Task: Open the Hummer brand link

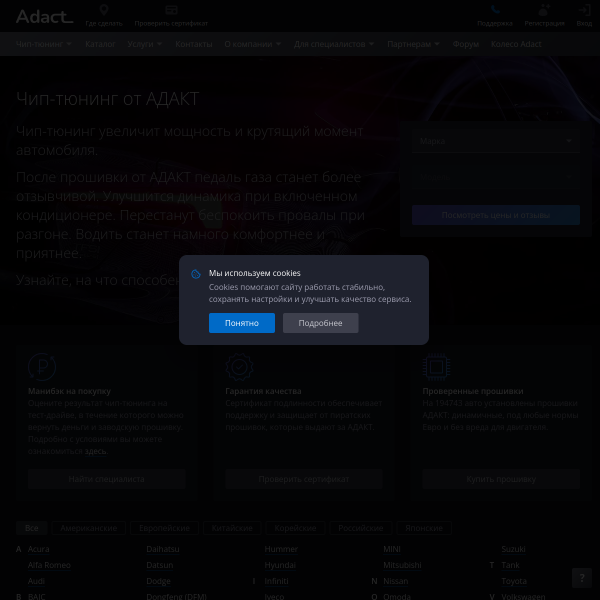Action: [281, 549]
